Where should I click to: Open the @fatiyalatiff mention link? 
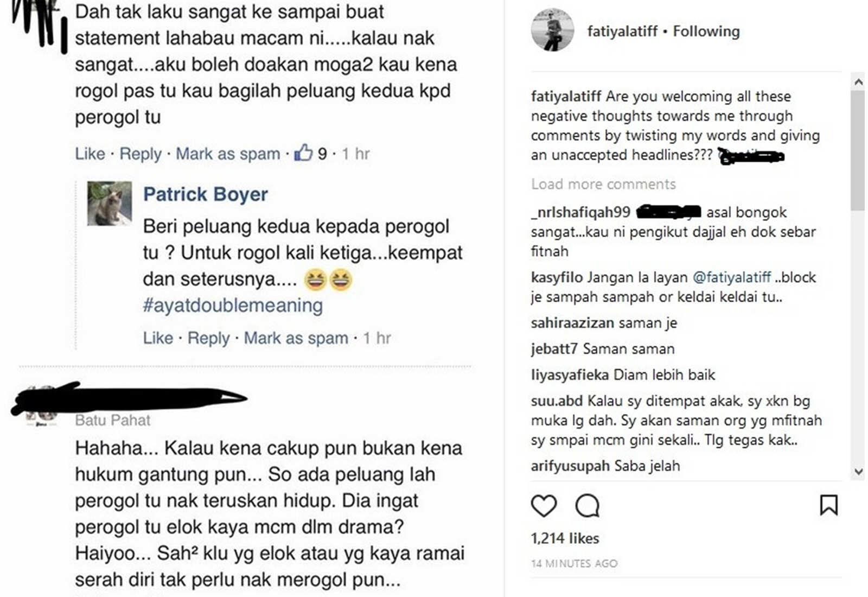pyautogui.click(x=732, y=277)
